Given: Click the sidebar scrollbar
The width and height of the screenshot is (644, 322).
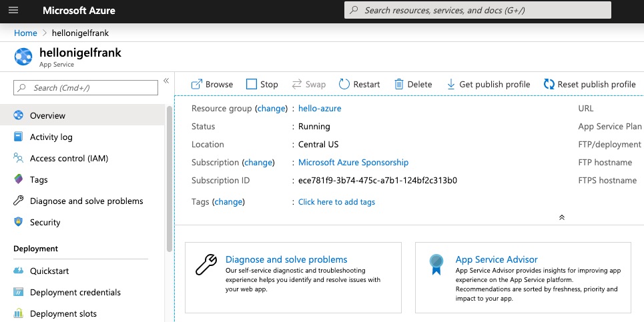Looking at the screenshot, I should pos(170,179).
